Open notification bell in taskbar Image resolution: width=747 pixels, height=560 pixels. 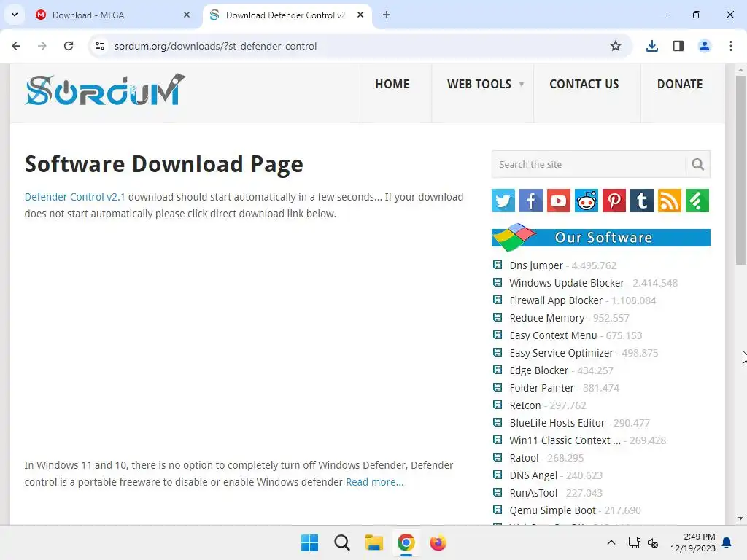pos(727,542)
